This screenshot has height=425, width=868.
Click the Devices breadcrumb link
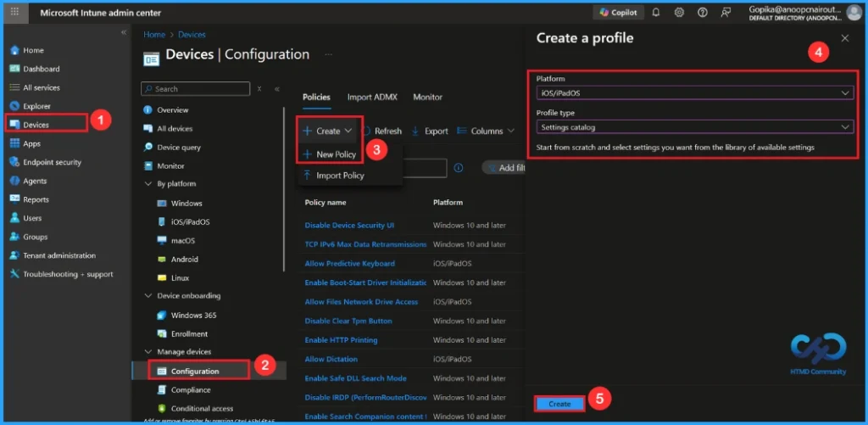tap(192, 34)
